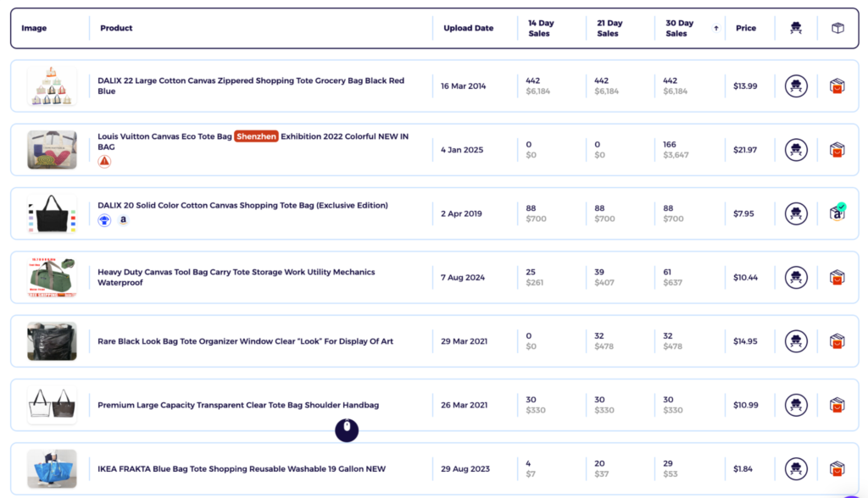
Task: Click price $13.99
Action: click(x=745, y=86)
